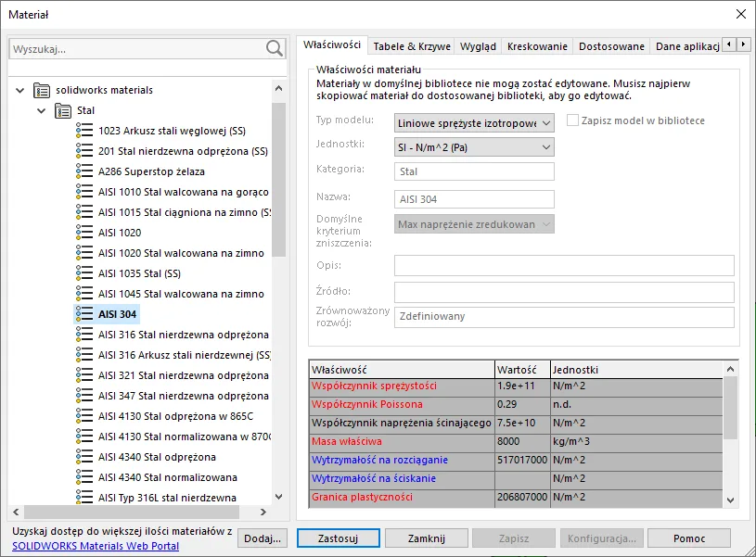This screenshot has height=557, width=756.
Task: Click the Opis text field
Action: (x=564, y=265)
